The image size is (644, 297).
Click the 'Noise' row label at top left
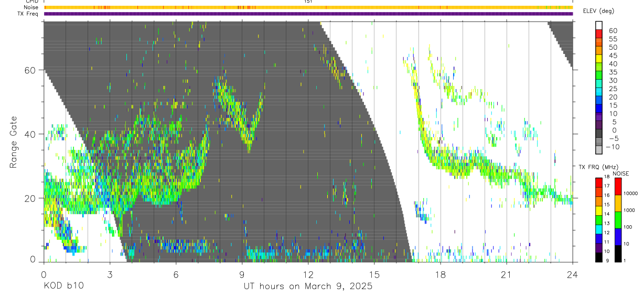pyautogui.click(x=31, y=7)
